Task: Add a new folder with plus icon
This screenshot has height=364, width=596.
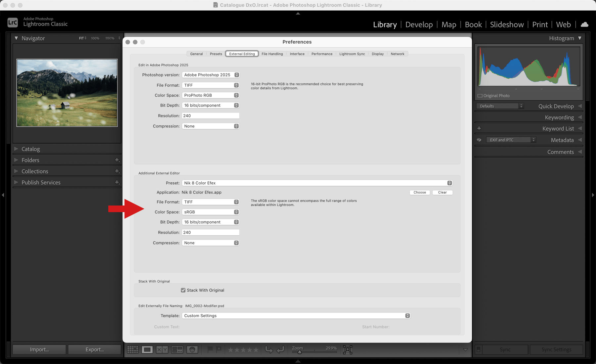Action: point(117,160)
